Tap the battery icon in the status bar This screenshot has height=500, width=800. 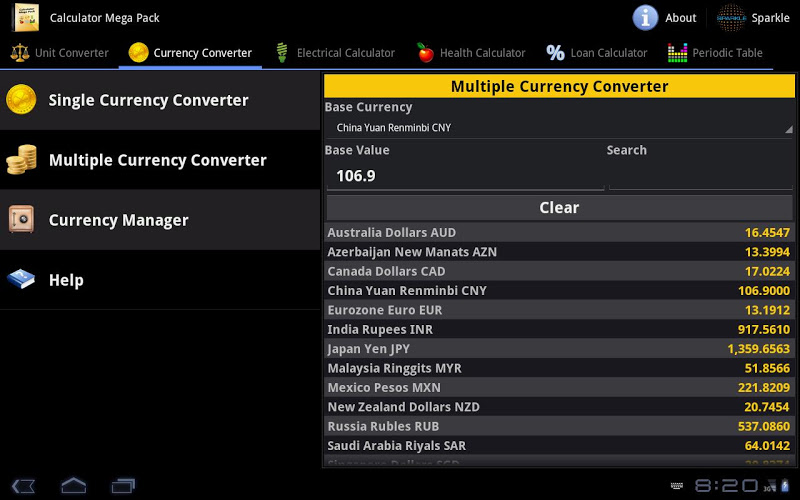(785, 485)
